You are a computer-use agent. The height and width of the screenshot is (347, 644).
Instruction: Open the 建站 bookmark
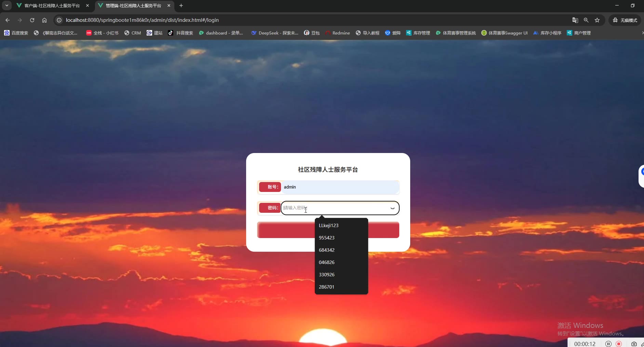[155, 33]
